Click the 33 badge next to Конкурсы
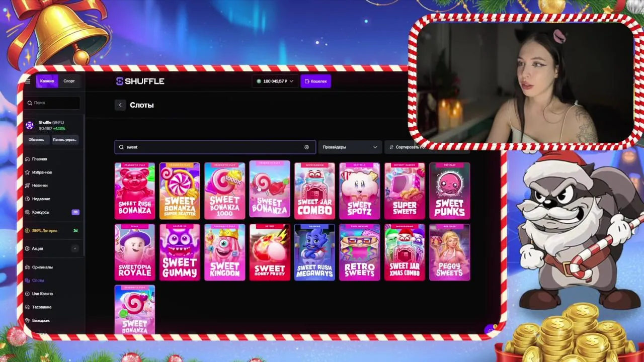 pos(75,212)
